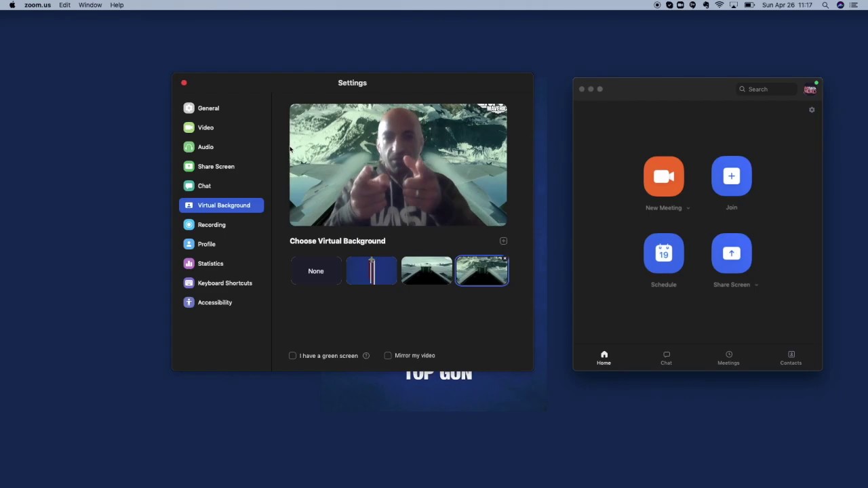Image resolution: width=868 pixels, height=488 pixels.
Task: Expand the Share Screen options arrow
Action: 756,285
